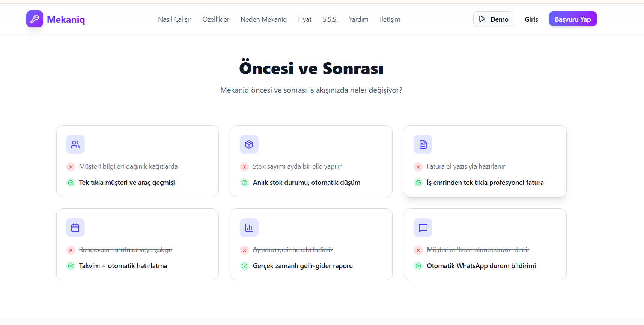Go to Özellikler section
This screenshot has height=325, width=644.
pyautogui.click(x=216, y=19)
